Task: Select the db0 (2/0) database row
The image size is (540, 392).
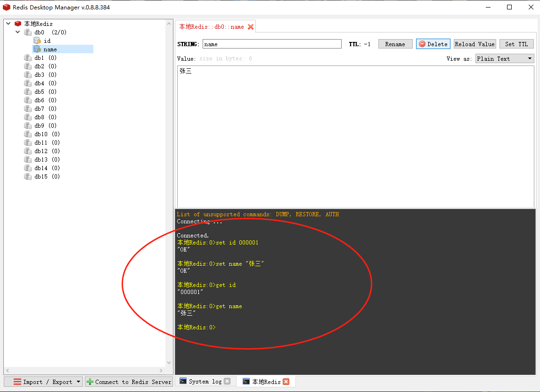Action: click(50, 33)
